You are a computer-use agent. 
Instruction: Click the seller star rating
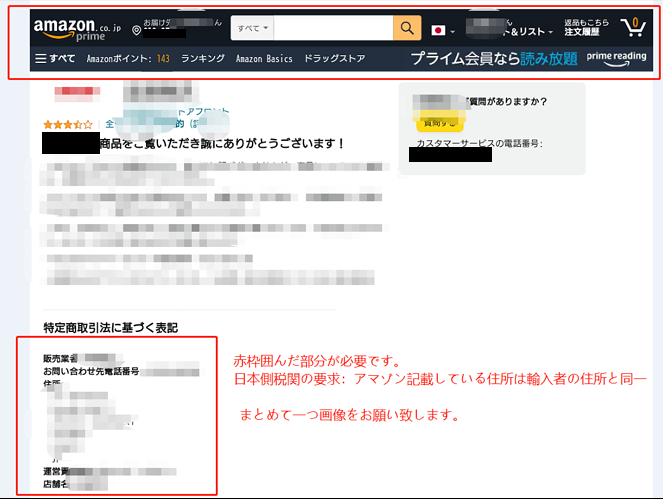(x=68, y=125)
